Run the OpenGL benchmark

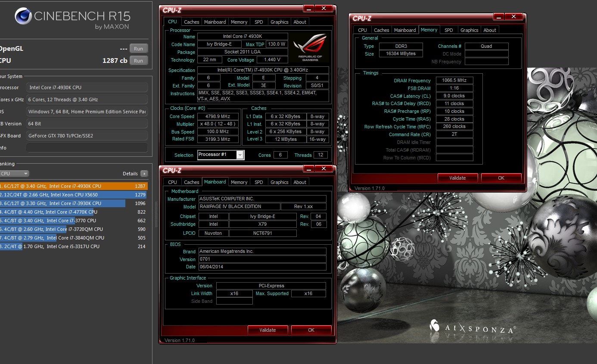[x=138, y=49]
